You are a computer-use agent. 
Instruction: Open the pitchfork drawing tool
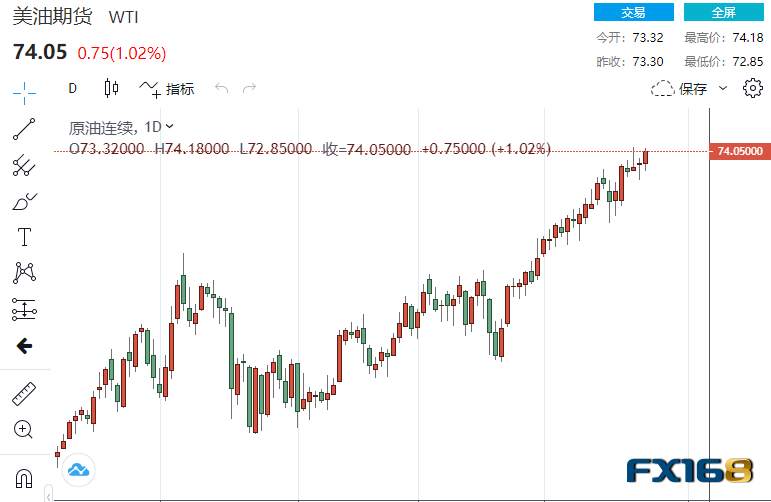click(x=24, y=165)
